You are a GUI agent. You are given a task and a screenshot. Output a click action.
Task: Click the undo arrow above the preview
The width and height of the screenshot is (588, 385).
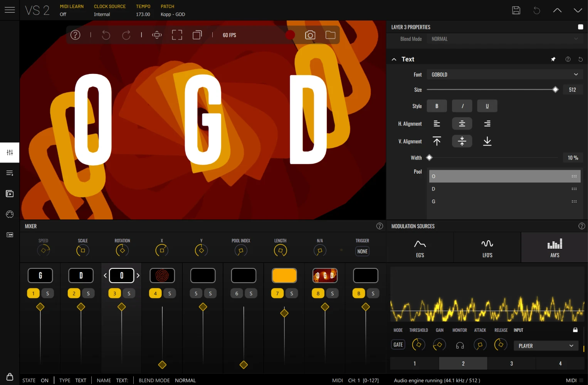pyautogui.click(x=106, y=35)
